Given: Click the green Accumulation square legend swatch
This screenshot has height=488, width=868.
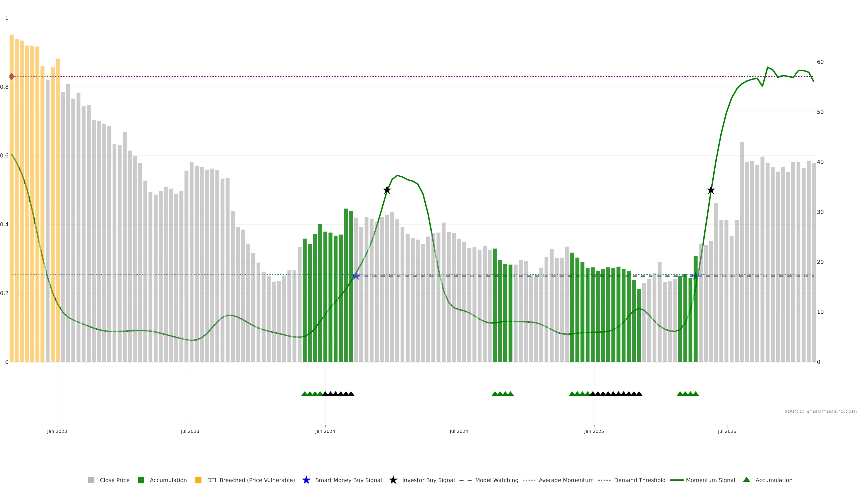Looking at the screenshot, I should click(141, 480).
